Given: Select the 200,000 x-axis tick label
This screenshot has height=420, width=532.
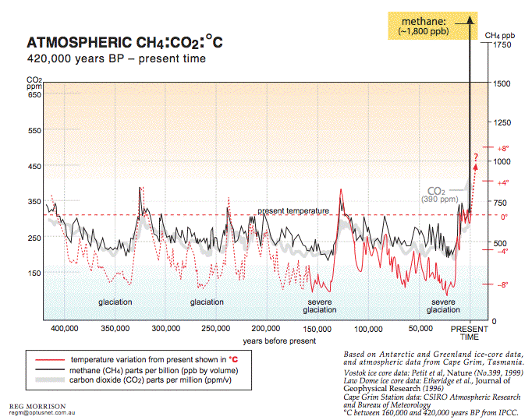Looking at the screenshot, I should (266, 329).
